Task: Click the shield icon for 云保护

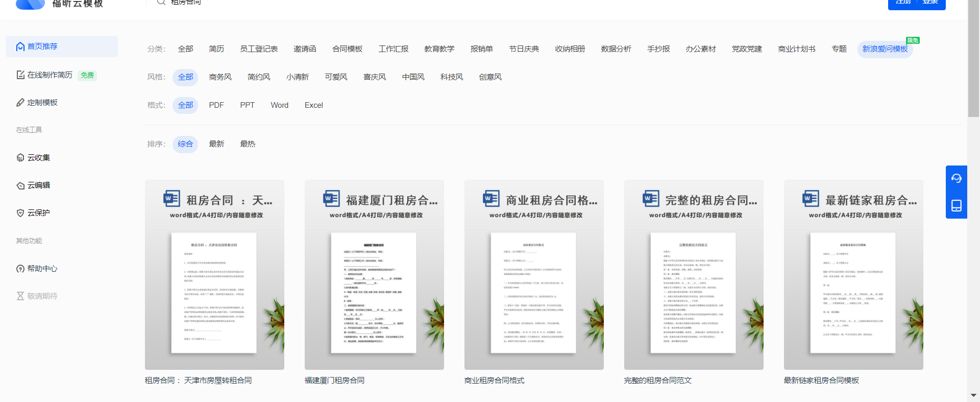Action: coord(20,213)
